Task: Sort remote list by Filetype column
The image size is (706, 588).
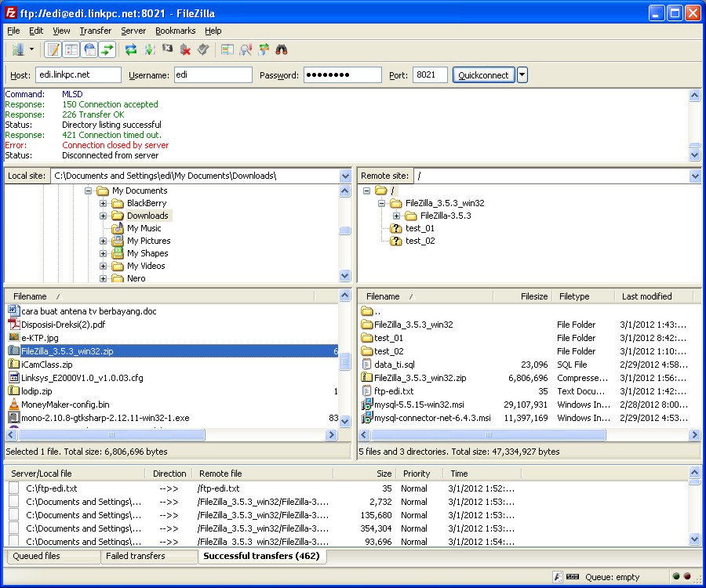Action: [x=583, y=296]
